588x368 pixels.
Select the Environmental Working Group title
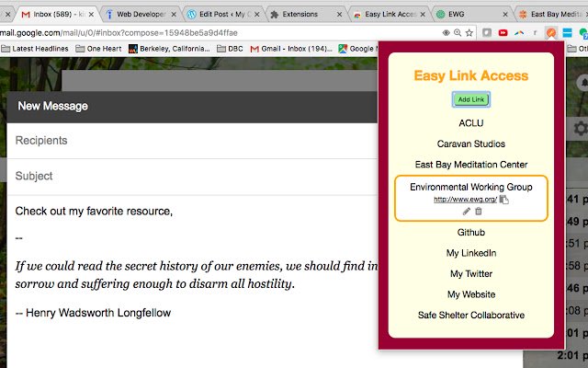tap(471, 187)
